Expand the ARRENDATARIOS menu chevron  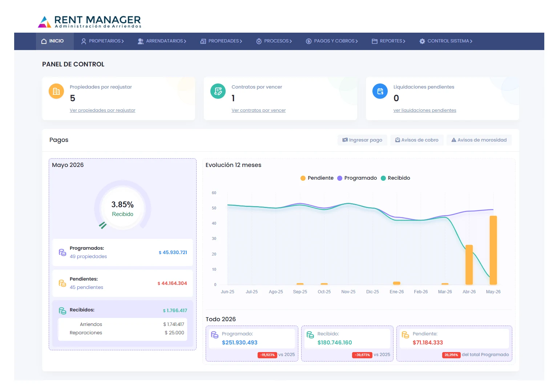tap(185, 41)
